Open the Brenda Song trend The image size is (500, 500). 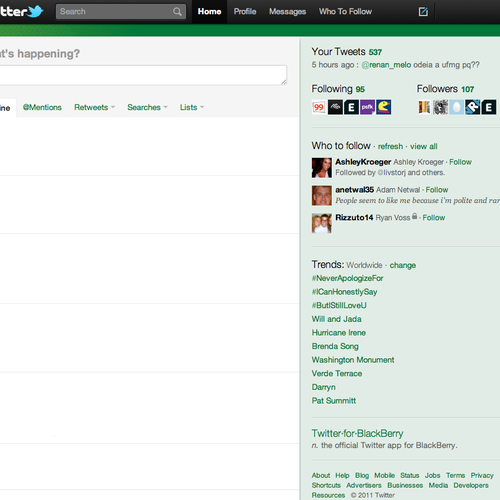tap(335, 346)
